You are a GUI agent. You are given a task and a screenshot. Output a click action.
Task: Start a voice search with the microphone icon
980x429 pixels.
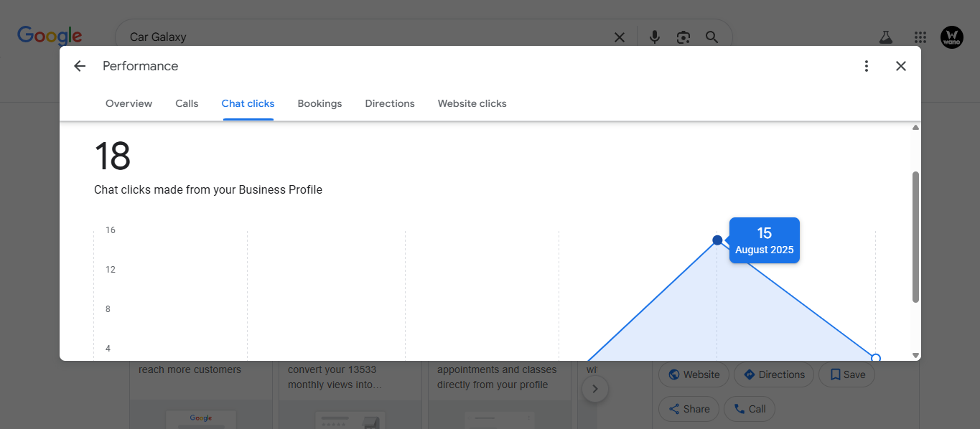[654, 37]
